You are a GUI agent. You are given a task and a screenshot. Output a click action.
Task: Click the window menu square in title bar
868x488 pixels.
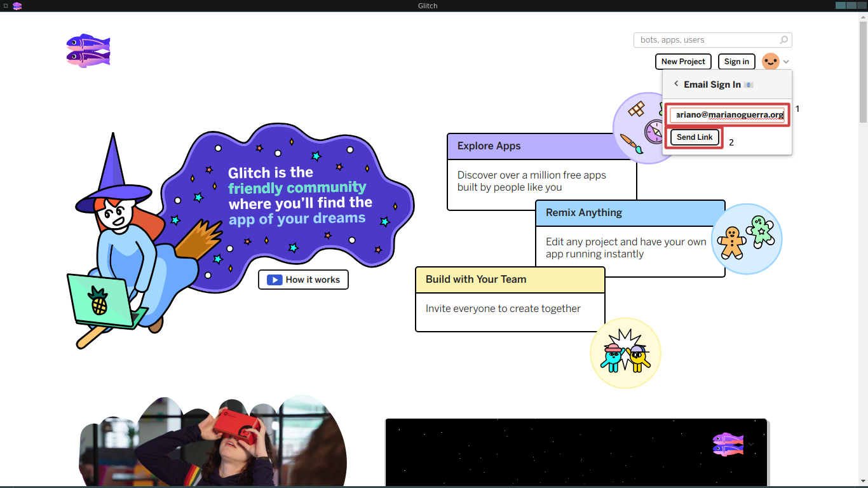(6, 6)
